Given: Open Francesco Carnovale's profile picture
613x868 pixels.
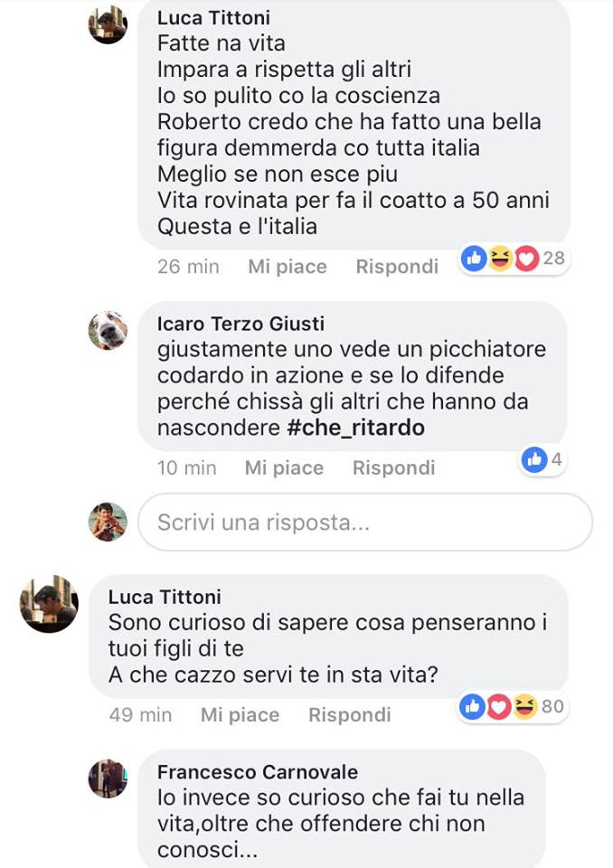Looking at the screenshot, I should tap(108, 778).
